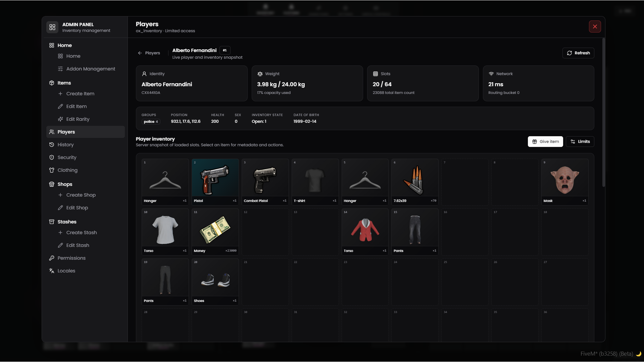Image resolution: width=644 pixels, height=362 pixels.
Task: Open the Mask item in slot 9
Action: [565, 182]
